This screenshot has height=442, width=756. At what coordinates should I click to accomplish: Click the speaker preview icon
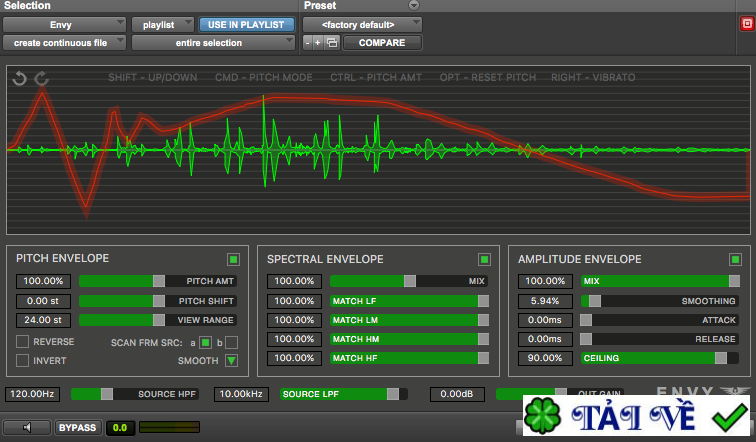click(27, 428)
